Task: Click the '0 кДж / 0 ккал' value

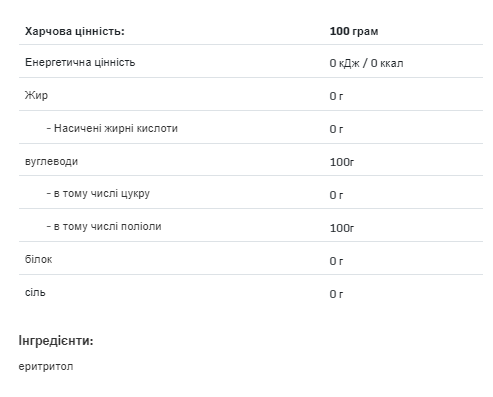Action: click(x=366, y=63)
